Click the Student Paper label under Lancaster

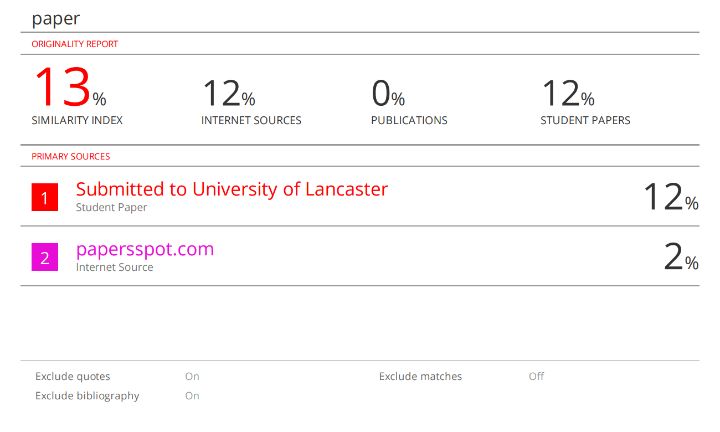[x=112, y=208]
